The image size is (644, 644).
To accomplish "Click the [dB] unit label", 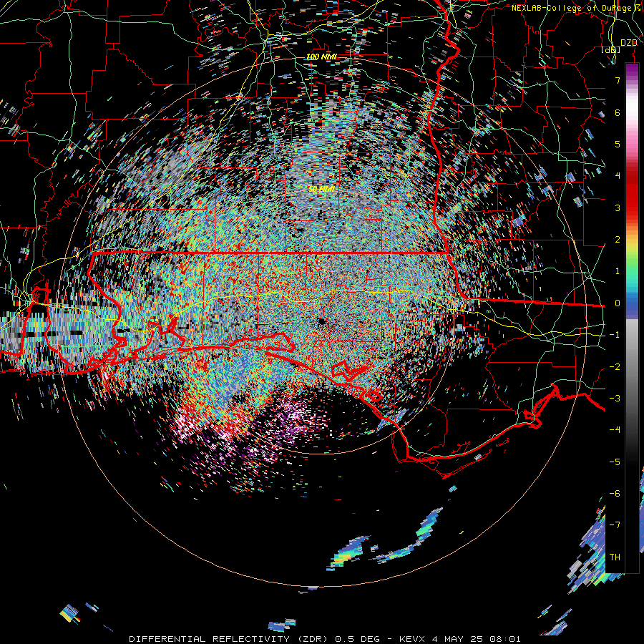I will 611,49.
